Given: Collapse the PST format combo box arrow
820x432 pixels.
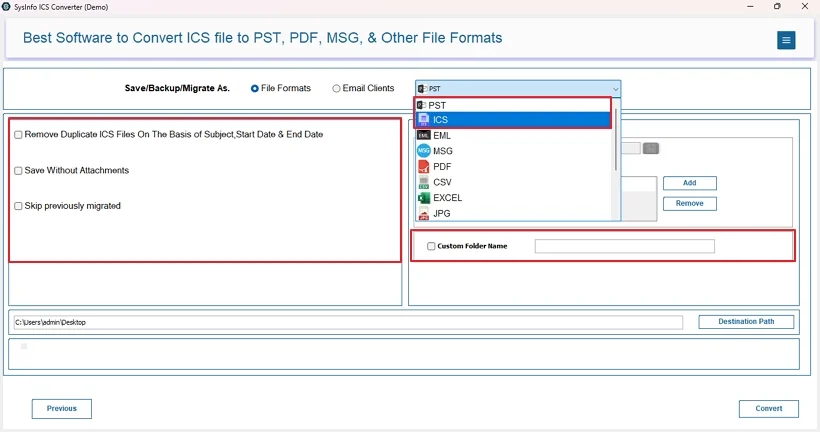Looking at the screenshot, I should point(616,89).
